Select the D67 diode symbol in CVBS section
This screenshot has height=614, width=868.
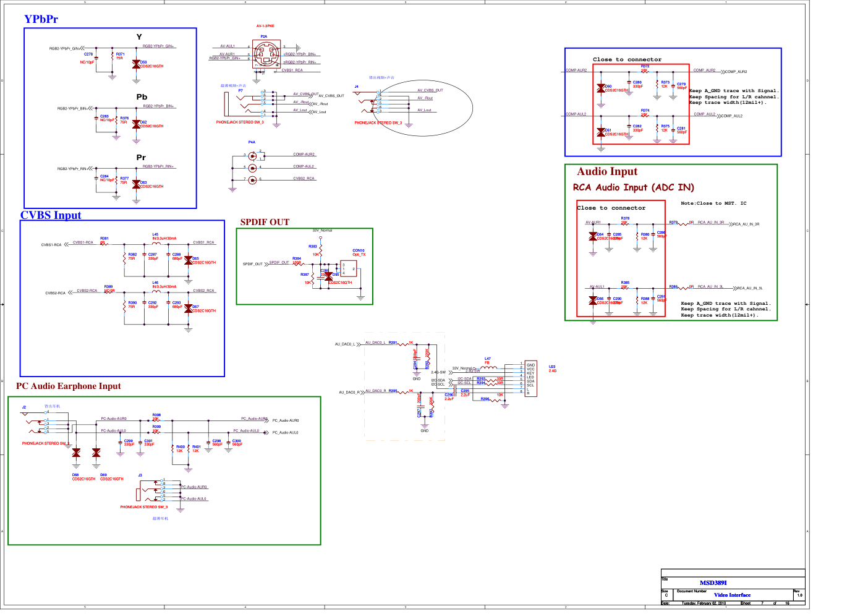coord(188,309)
